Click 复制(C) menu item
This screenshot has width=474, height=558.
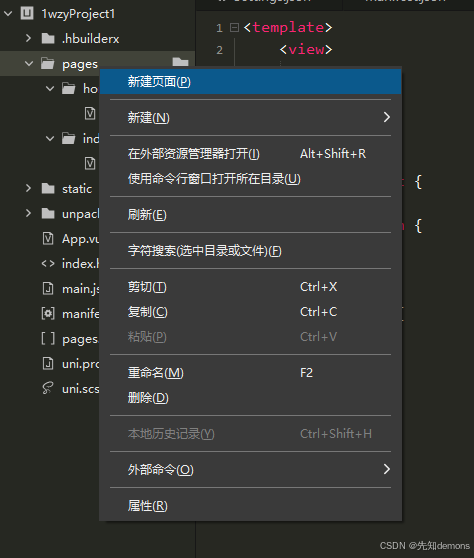(x=251, y=312)
